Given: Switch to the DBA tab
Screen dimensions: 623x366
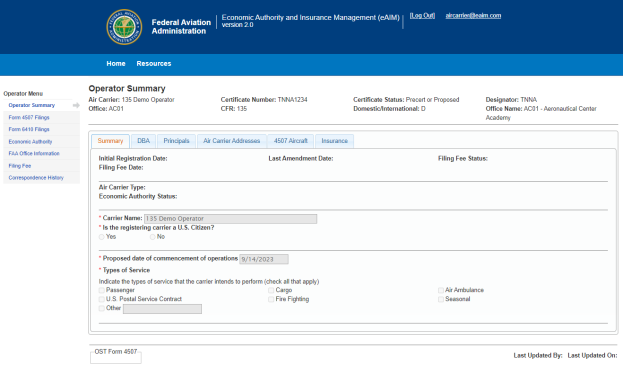Looking at the screenshot, I should (143, 141).
